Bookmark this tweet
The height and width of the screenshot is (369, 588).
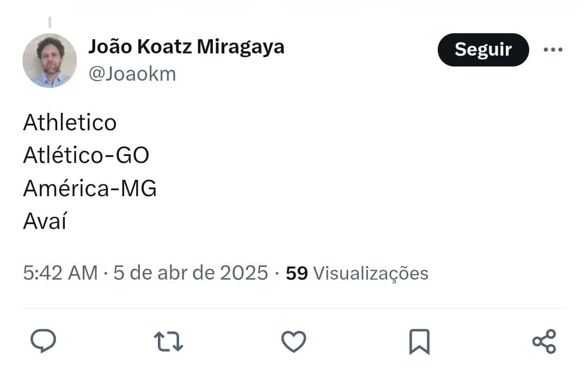click(x=419, y=342)
